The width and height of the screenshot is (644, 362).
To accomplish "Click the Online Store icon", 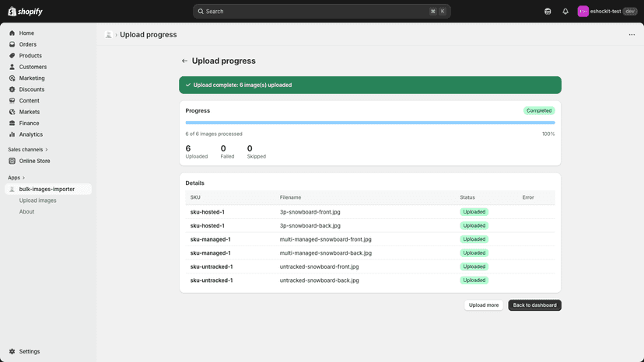I will (x=12, y=161).
